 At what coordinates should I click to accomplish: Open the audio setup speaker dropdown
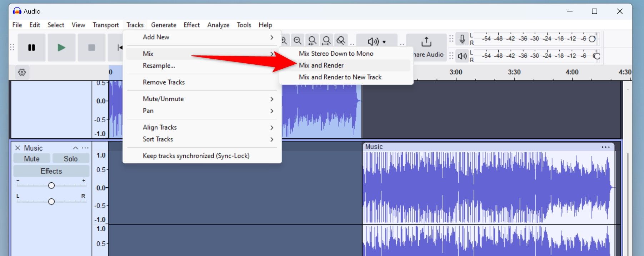[376, 42]
